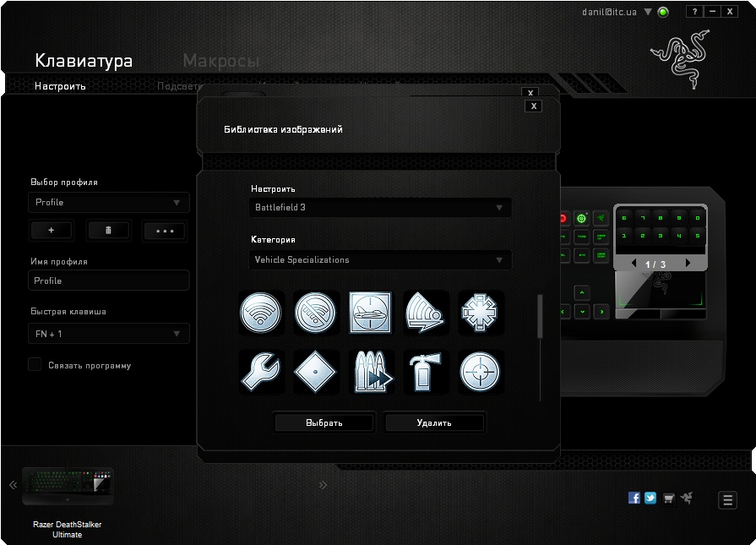Image resolution: width=756 pixels, height=545 pixels.
Task: Choose the crosshair circle icon
Action: pos(479,372)
